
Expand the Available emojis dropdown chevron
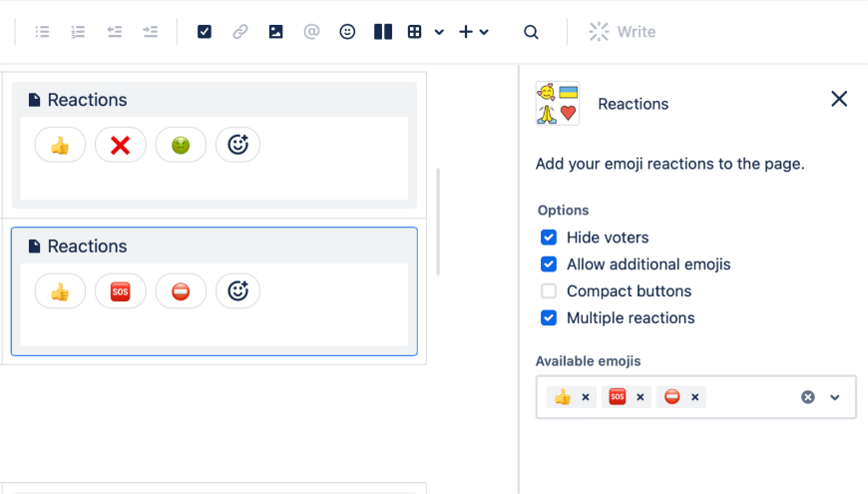835,397
